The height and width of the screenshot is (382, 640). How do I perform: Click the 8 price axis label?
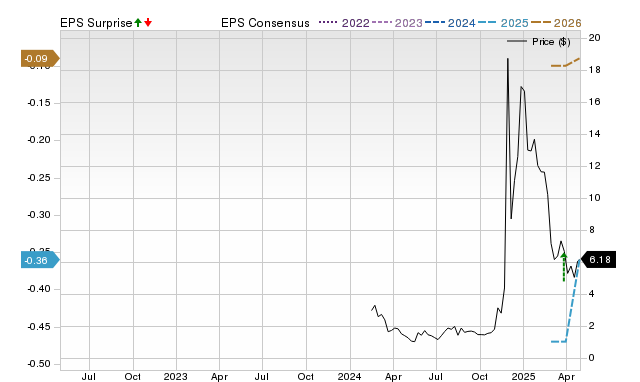pos(591,230)
